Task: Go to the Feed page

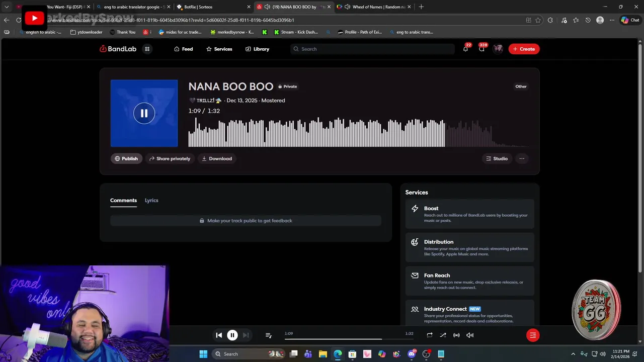Action: (183, 49)
